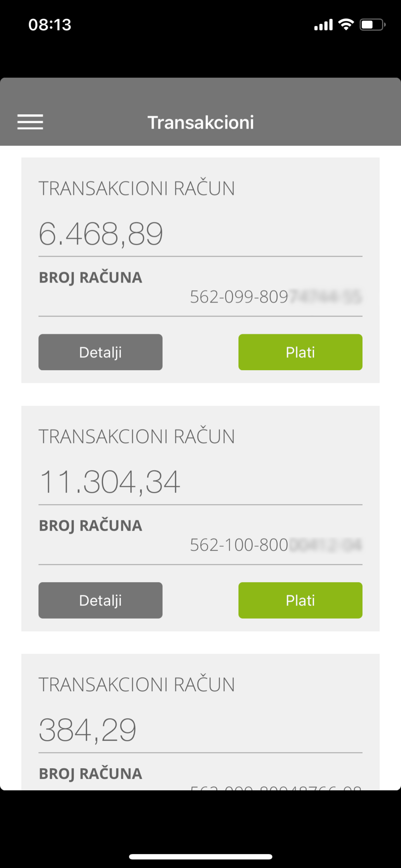
Task: Tap the home indicator bar
Action: tap(200, 856)
